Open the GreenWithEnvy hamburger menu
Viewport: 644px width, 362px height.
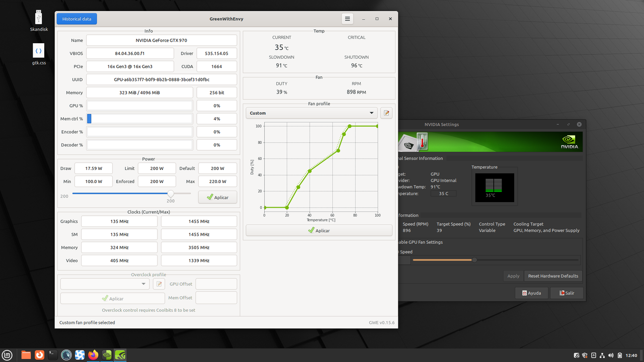[348, 19]
